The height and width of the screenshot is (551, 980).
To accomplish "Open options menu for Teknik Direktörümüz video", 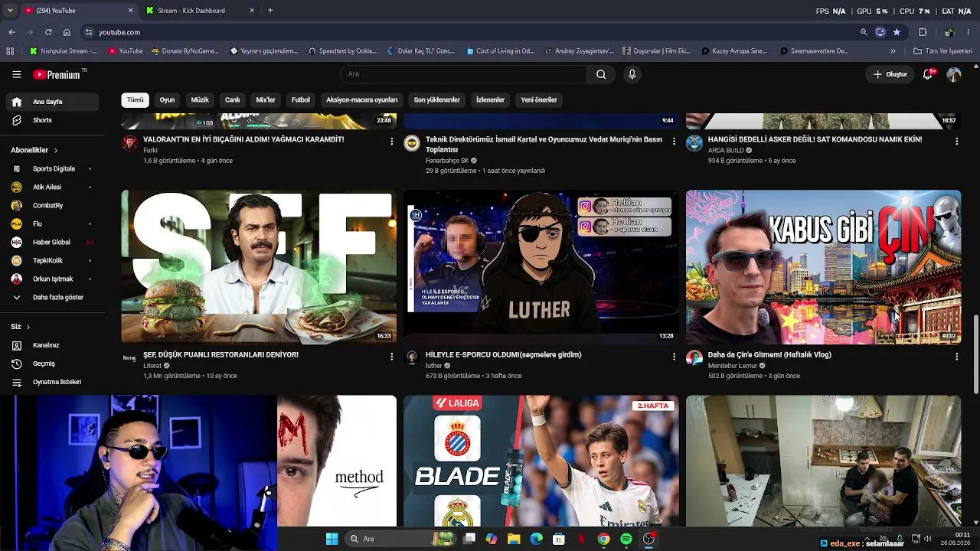I will (x=674, y=142).
